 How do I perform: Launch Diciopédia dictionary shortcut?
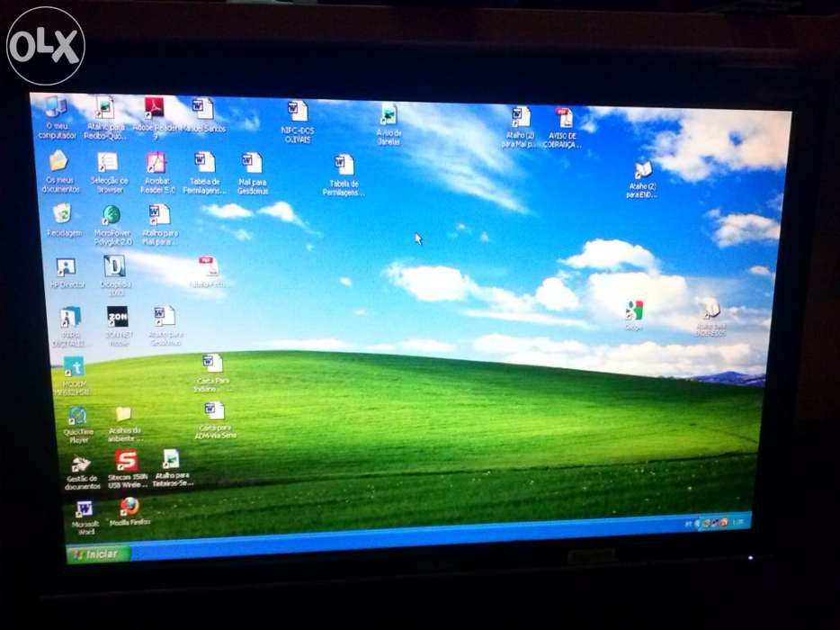[x=115, y=275]
